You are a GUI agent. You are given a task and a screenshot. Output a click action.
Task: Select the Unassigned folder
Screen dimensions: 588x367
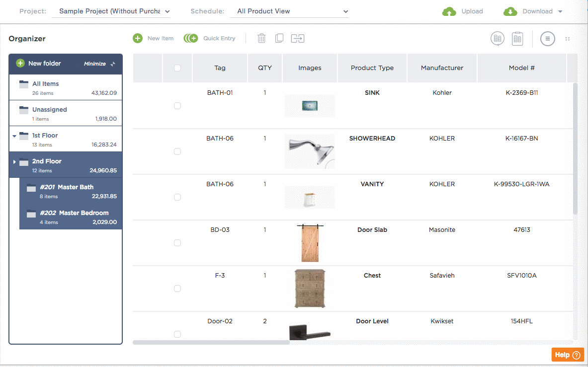66,113
